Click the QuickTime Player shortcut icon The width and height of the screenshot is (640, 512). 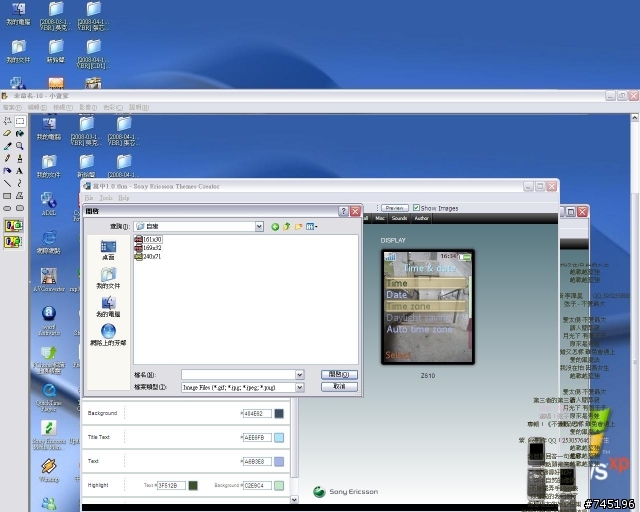click(x=49, y=397)
